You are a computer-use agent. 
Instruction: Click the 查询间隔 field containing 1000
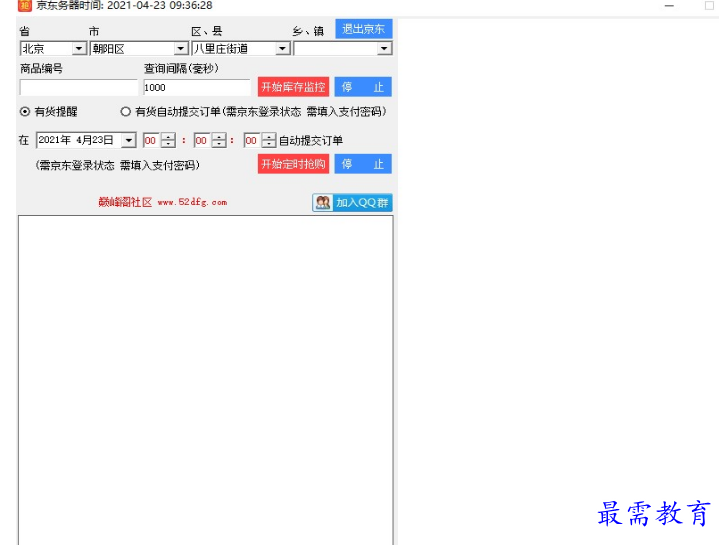click(x=197, y=88)
